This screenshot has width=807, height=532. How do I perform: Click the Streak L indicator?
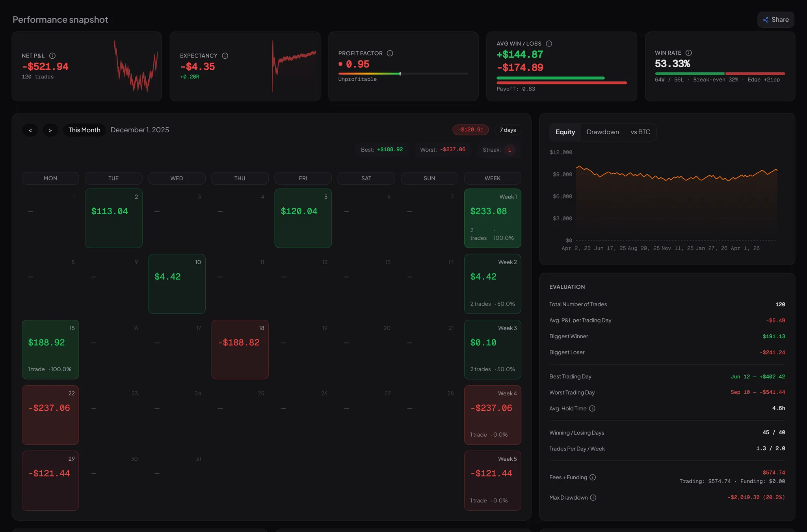(498, 150)
